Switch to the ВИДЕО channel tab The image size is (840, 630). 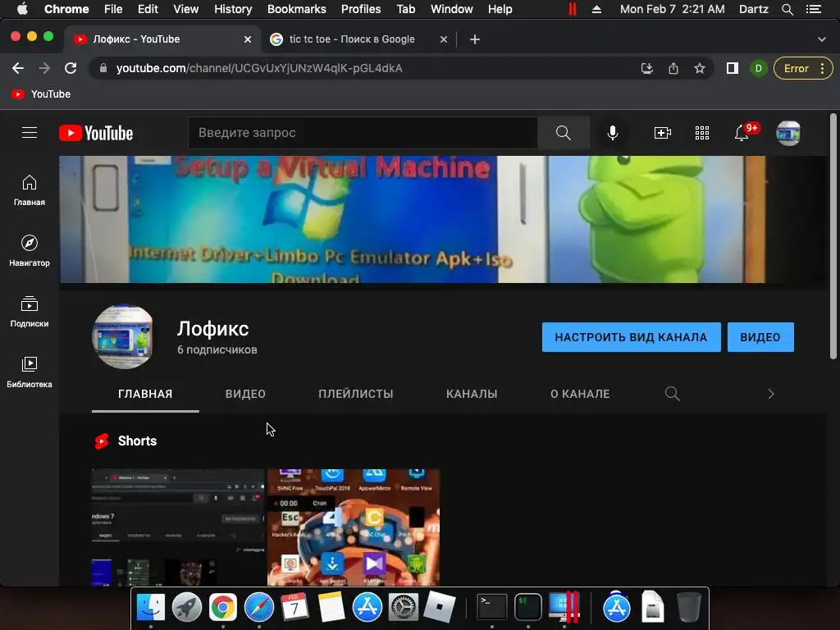[x=245, y=394]
